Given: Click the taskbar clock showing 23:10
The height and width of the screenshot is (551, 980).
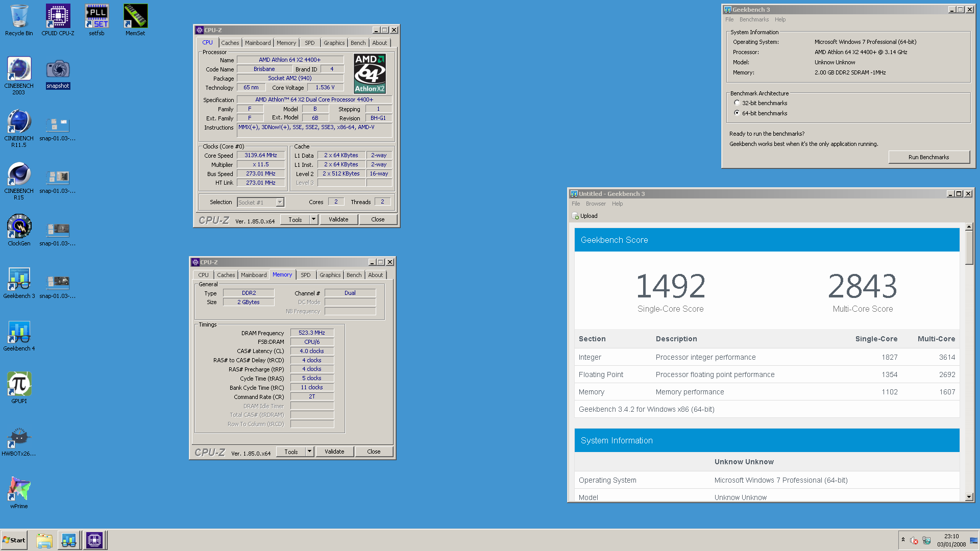Looking at the screenshot, I should pyautogui.click(x=951, y=540).
